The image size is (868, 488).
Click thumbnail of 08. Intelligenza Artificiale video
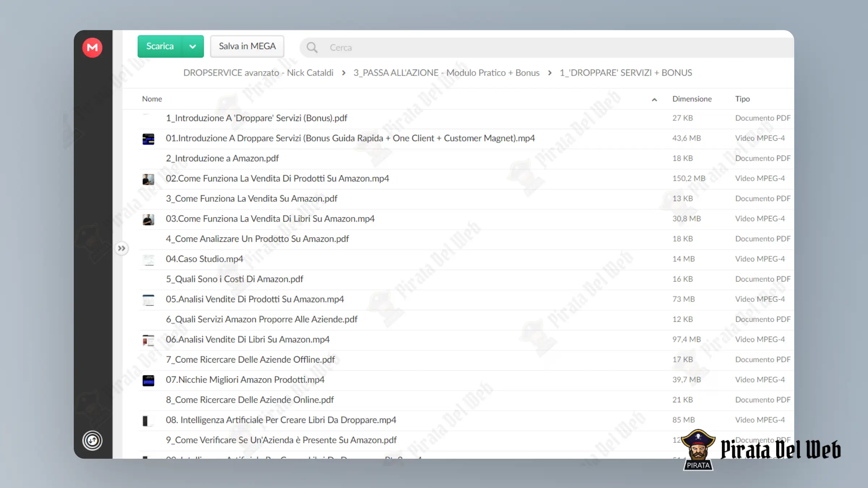(148, 421)
